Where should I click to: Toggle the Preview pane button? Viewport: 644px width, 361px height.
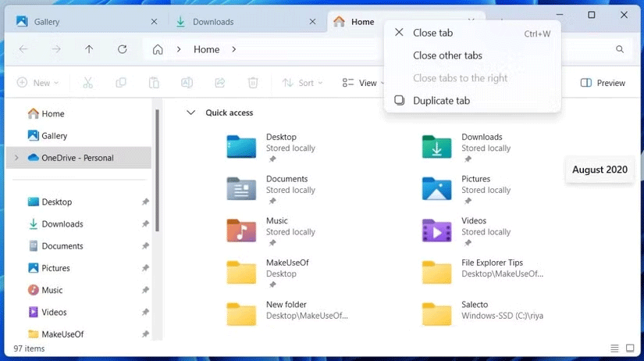coord(603,83)
